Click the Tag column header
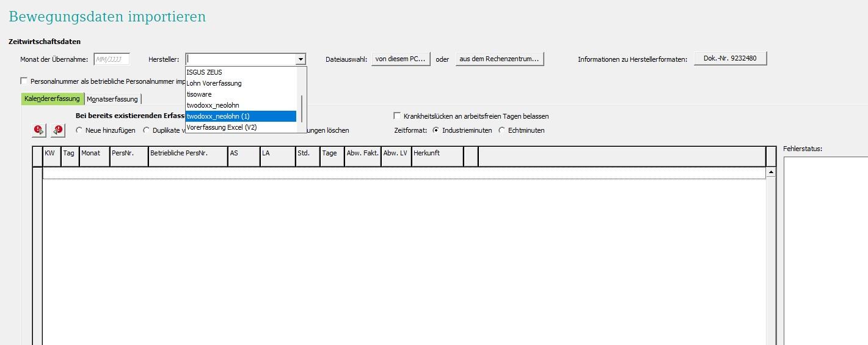 [x=70, y=156]
